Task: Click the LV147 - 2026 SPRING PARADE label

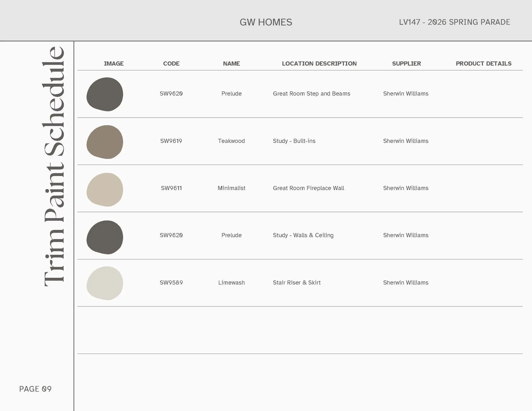Action: click(x=454, y=22)
